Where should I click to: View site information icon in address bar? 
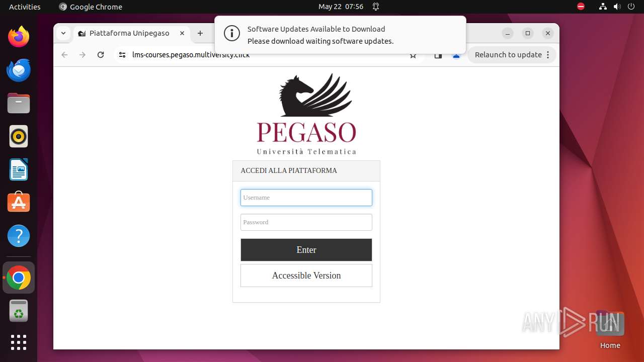click(122, 55)
